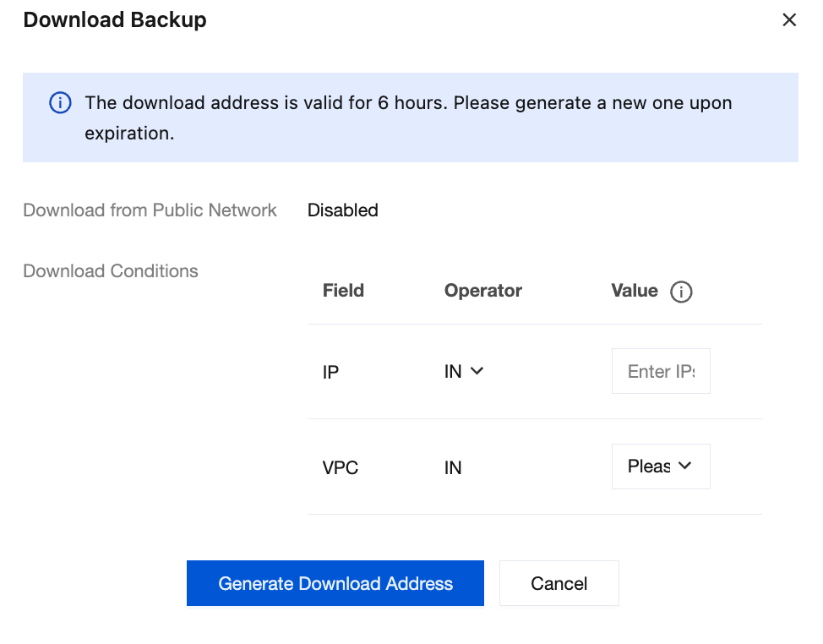The image size is (823, 644).
Task: Click the Field column header
Action: (x=343, y=291)
